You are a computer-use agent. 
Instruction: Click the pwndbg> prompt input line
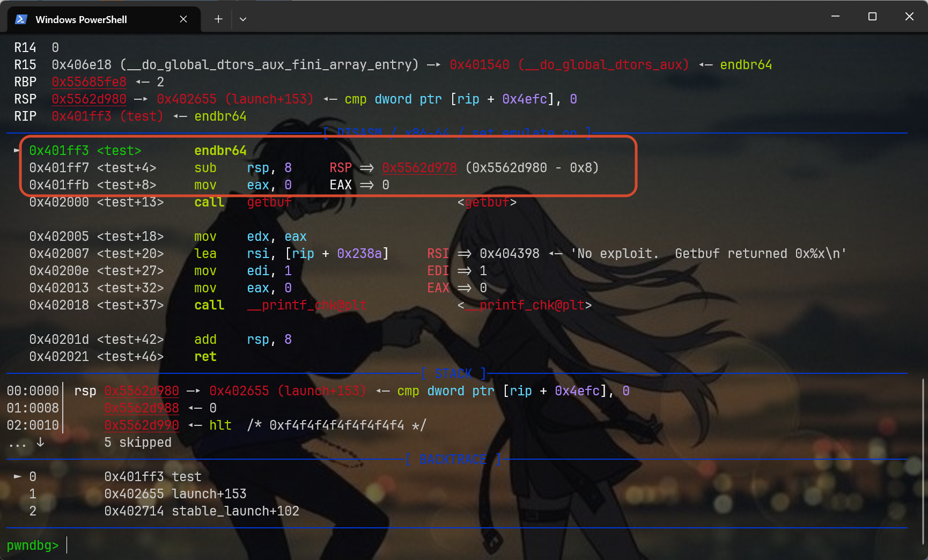tap(456, 546)
